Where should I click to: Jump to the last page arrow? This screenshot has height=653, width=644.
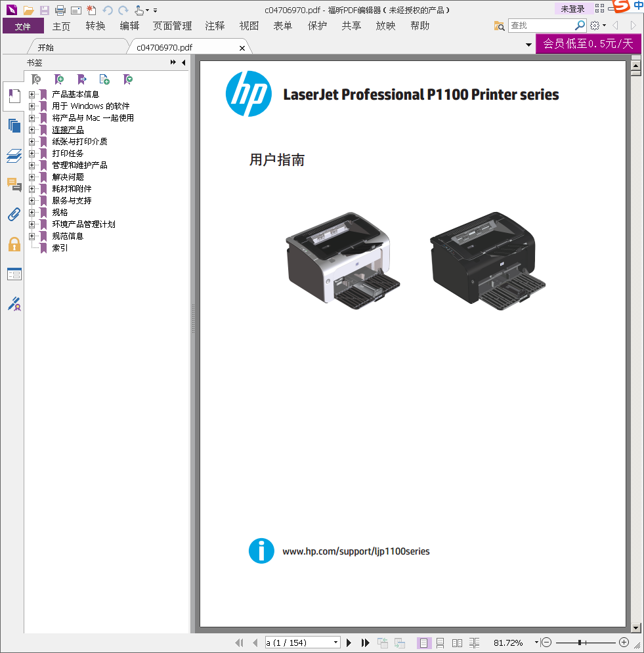click(365, 642)
